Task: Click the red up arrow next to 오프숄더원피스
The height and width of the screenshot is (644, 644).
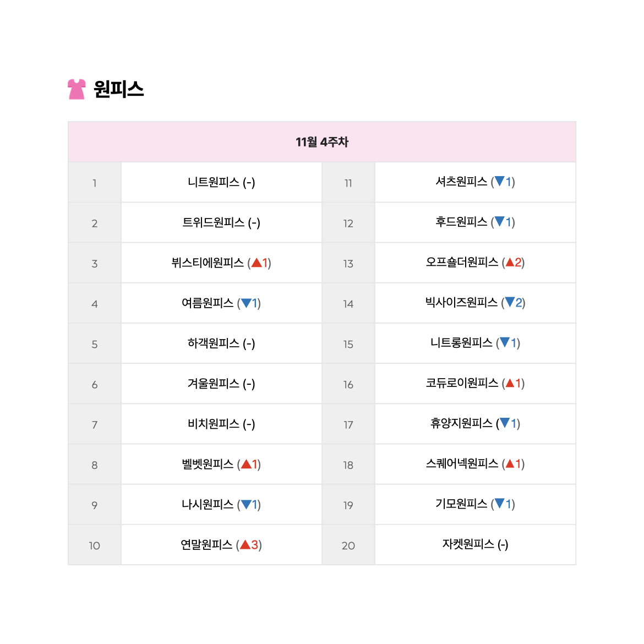Action: coord(510,262)
